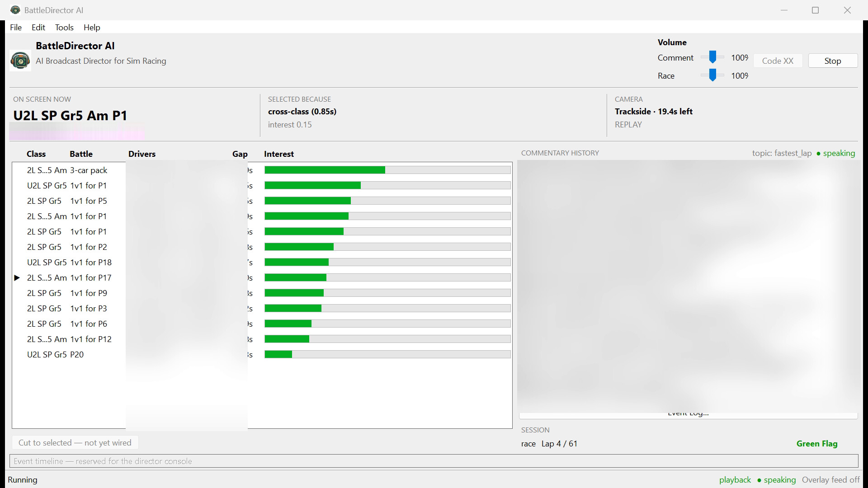Select the U2L SP Gr5 P20 row
This screenshot has width=868, height=488.
[262, 355]
